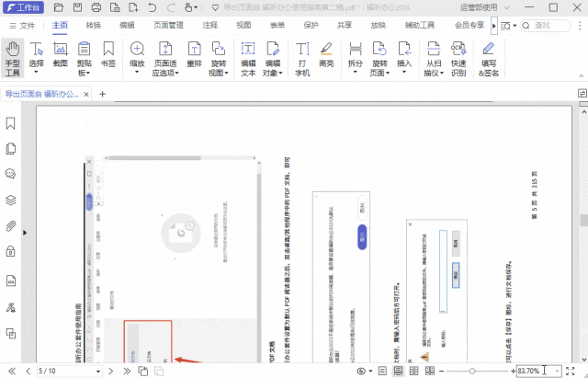588x378 pixels.
Task: Switch to the Convert (转换) ribbon tab
Action: [94, 26]
